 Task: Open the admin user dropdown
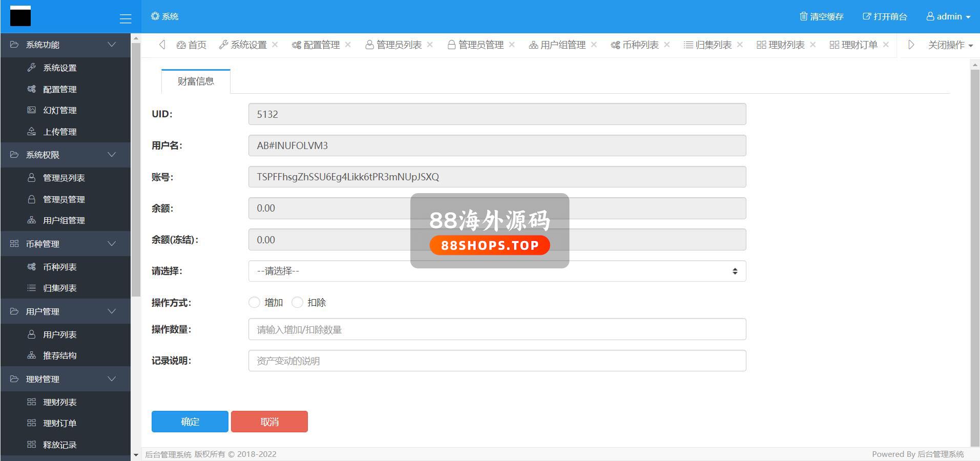tap(948, 16)
